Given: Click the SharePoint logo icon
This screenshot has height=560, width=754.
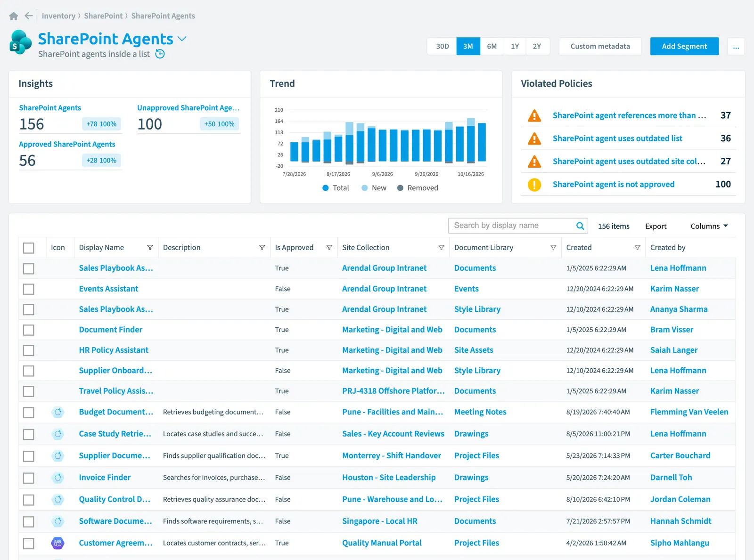Looking at the screenshot, I should (21, 42).
